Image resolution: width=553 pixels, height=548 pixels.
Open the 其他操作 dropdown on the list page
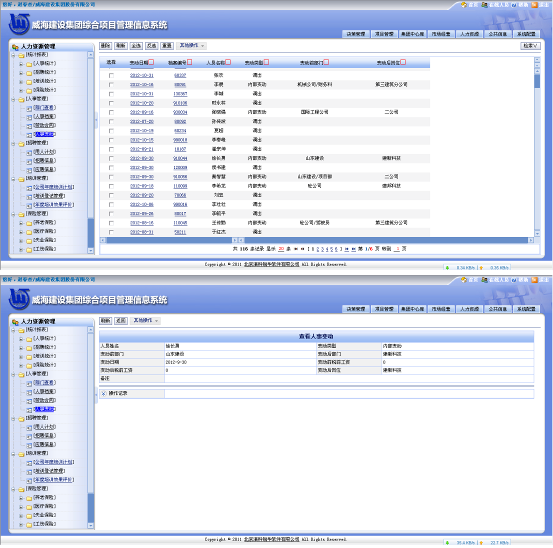point(192,45)
